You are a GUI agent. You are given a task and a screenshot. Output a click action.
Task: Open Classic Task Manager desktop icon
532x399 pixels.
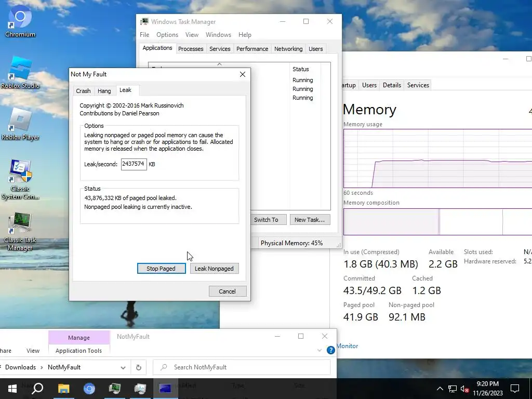point(20,232)
